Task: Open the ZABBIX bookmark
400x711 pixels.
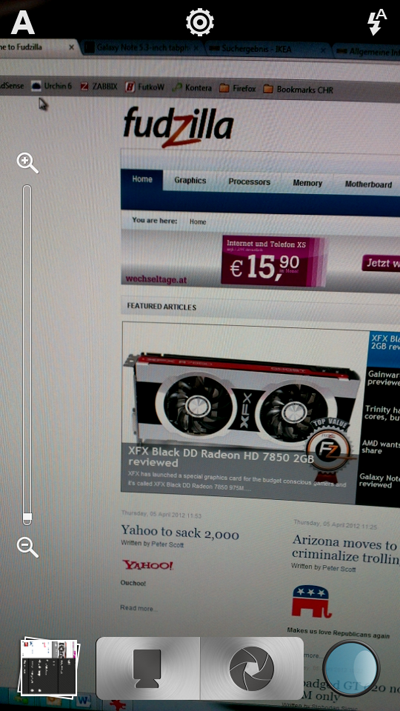Action: [x=99, y=87]
